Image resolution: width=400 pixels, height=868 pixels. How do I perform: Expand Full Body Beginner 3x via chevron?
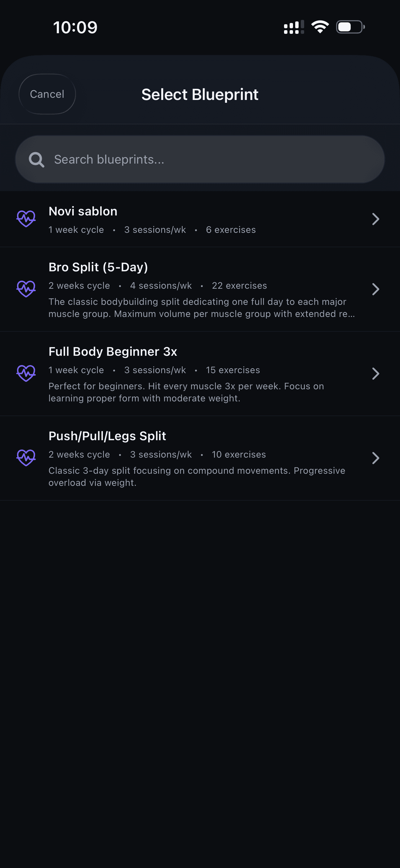(x=376, y=373)
